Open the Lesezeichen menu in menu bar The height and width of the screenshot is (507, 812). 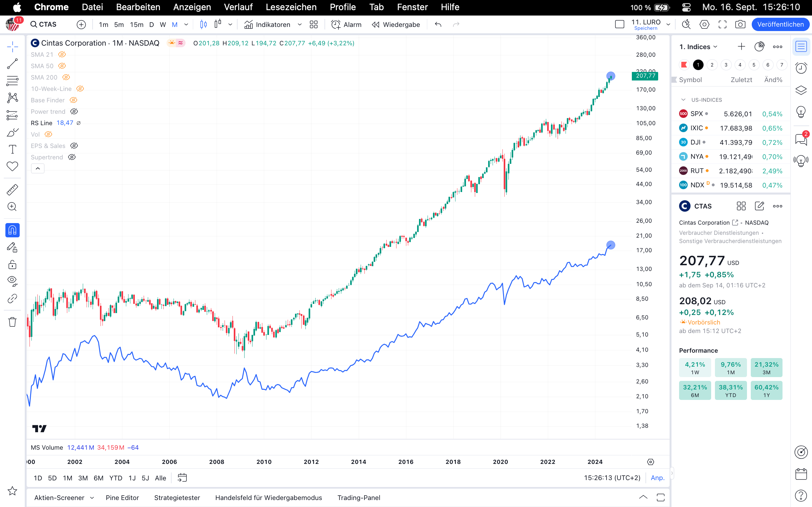[x=291, y=7]
